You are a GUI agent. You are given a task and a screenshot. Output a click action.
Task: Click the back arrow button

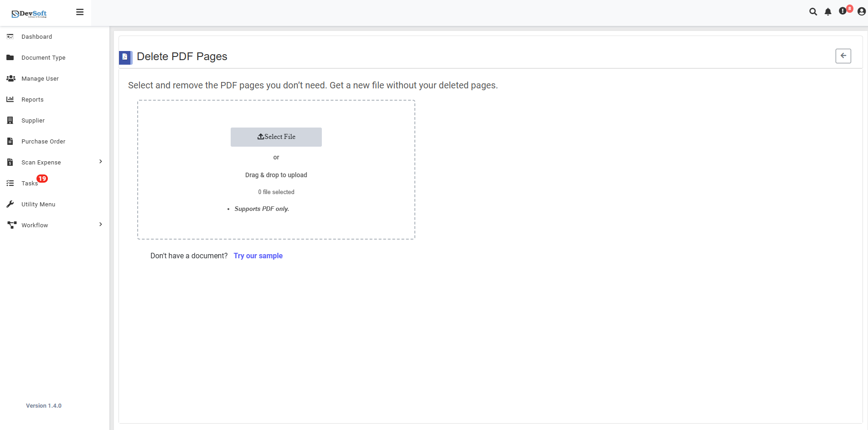843,56
